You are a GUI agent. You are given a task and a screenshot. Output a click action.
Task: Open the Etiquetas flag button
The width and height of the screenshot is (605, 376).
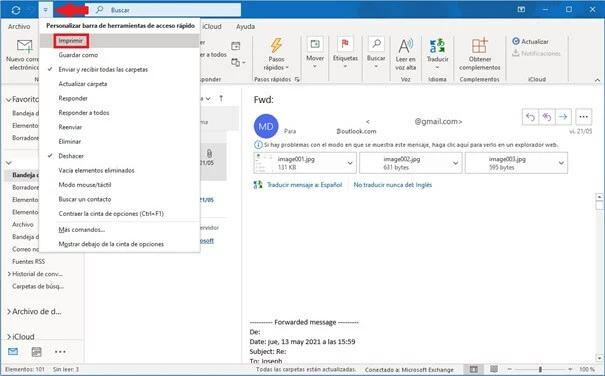point(345,53)
